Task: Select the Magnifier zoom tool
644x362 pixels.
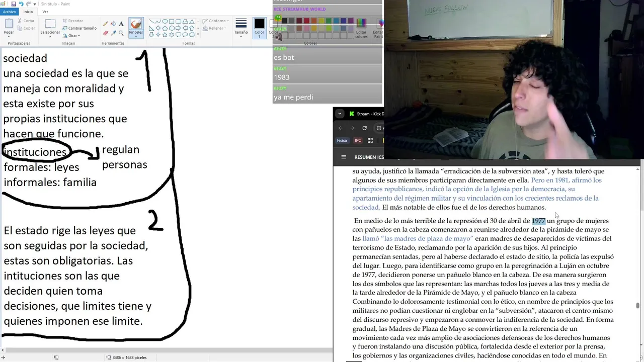Action: (x=121, y=33)
